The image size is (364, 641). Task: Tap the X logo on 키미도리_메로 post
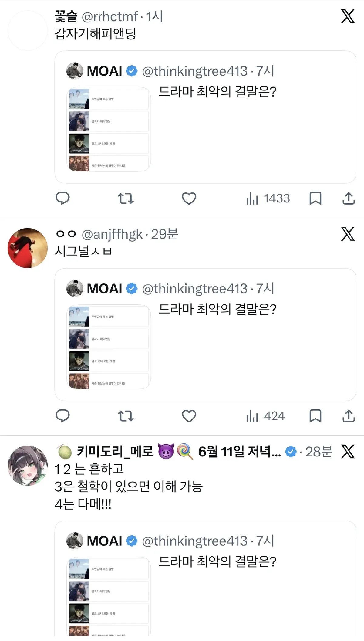[x=348, y=451]
